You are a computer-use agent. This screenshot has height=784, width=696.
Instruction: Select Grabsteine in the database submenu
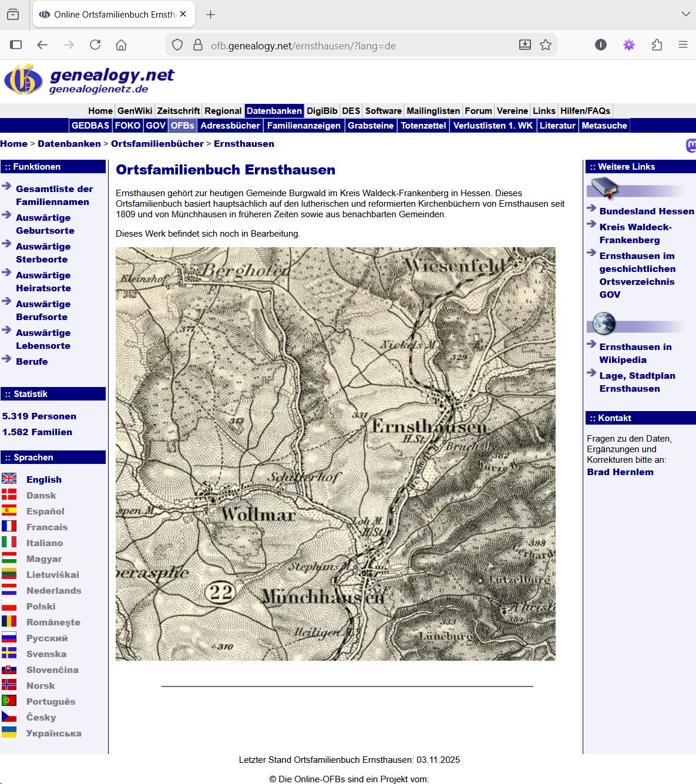pyautogui.click(x=370, y=125)
